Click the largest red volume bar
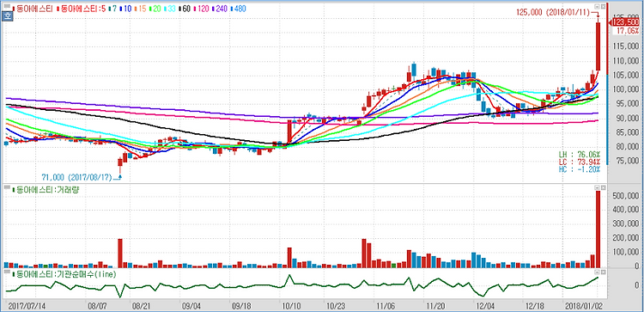 point(598,229)
